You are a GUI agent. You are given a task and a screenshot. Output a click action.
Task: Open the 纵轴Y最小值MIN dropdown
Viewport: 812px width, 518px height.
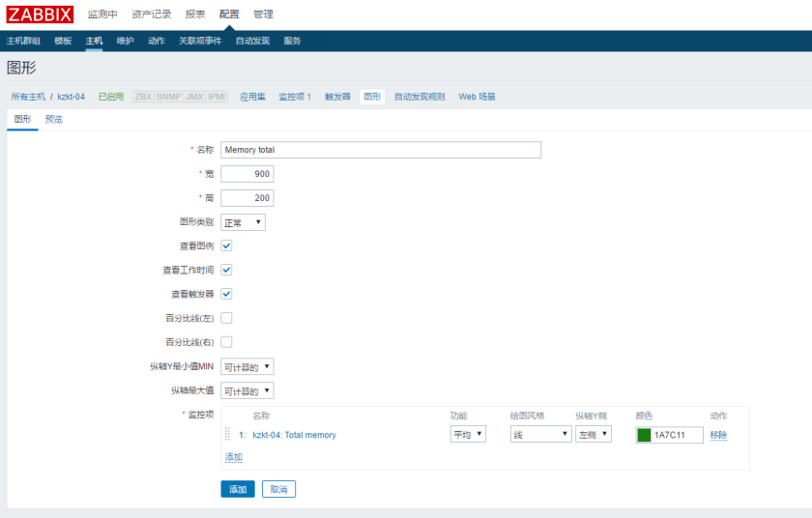247,367
